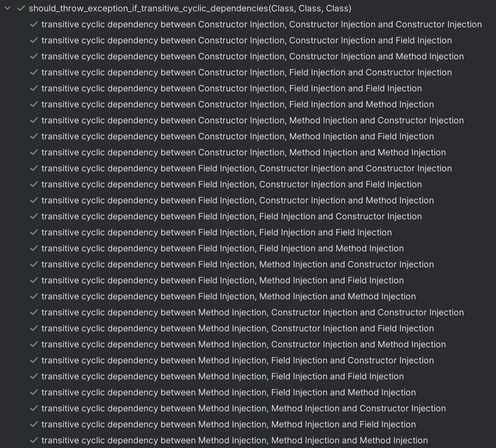Open test Method, Method and Field Injection

[228, 424]
